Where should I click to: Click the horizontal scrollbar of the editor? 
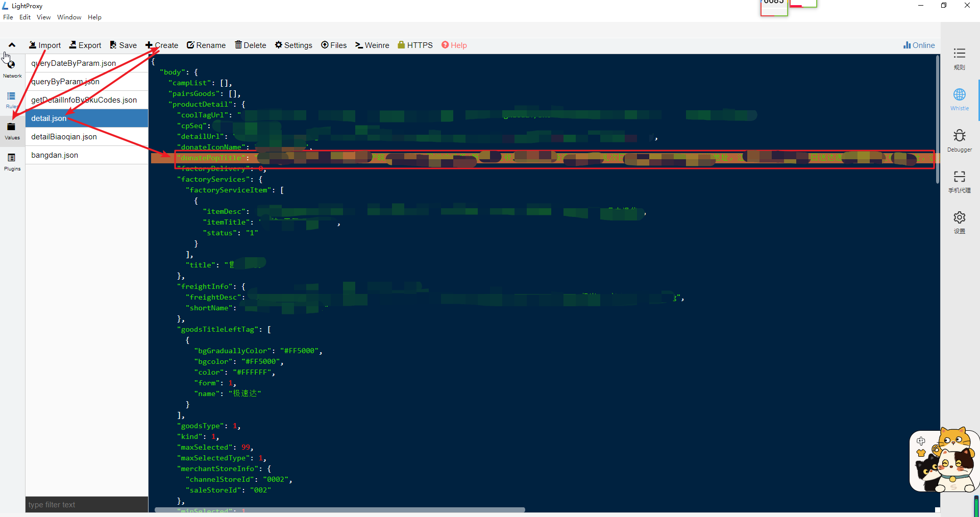click(x=339, y=509)
